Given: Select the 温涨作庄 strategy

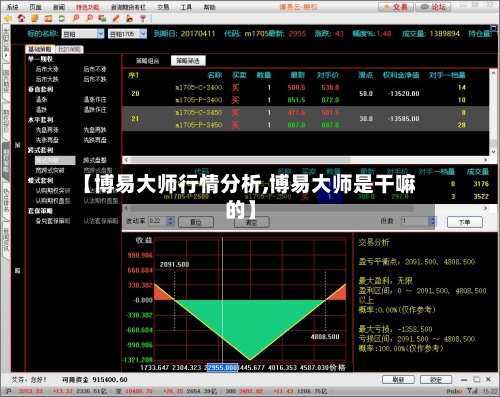Looking at the screenshot, I should (x=95, y=99).
